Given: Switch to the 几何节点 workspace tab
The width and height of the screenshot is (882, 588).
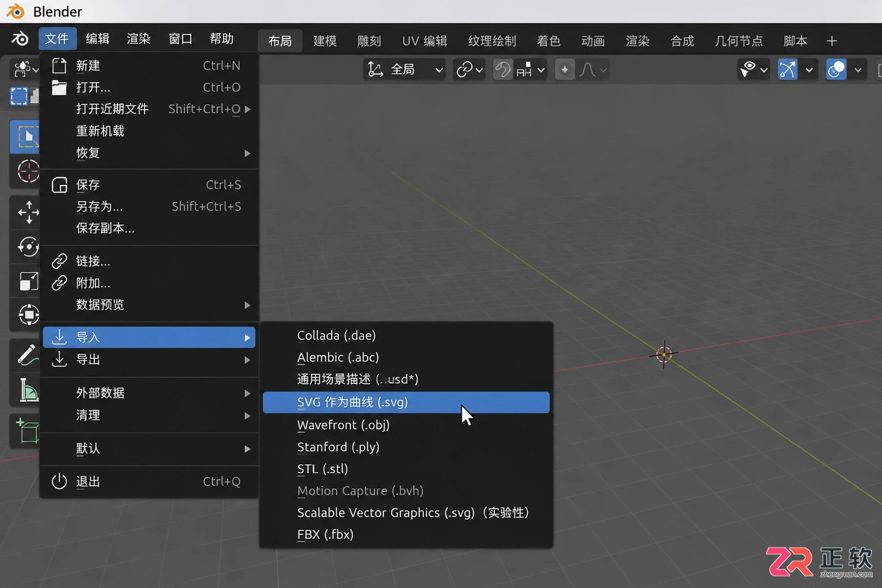Looking at the screenshot, I should [x=739, y=41].
